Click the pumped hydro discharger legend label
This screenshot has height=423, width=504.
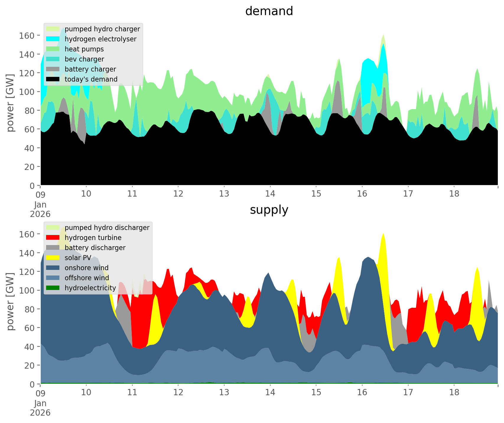point(107,228)
